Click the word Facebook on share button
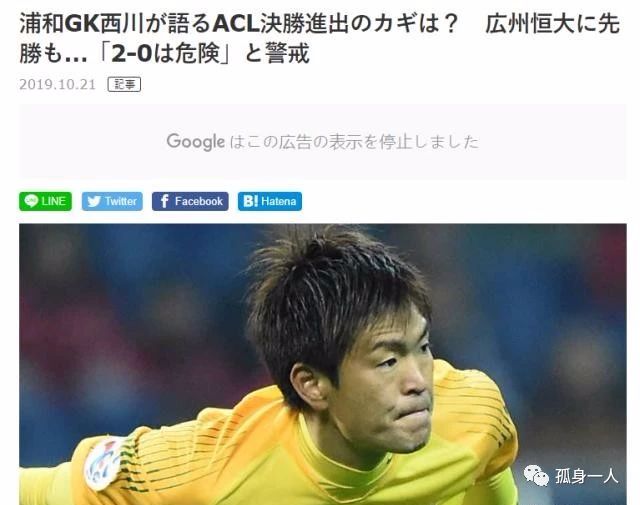Viewport: 640px width, 505px height. click(x=199, y=201)
